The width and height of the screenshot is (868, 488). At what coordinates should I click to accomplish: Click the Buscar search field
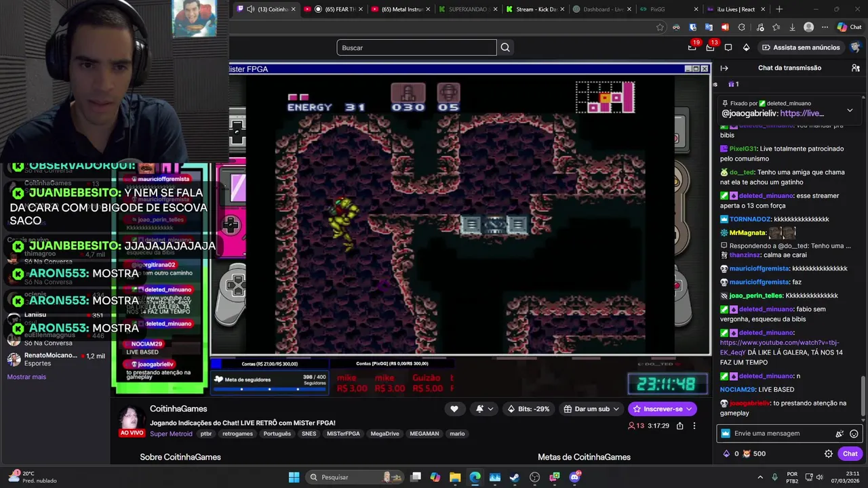[416, 47]
